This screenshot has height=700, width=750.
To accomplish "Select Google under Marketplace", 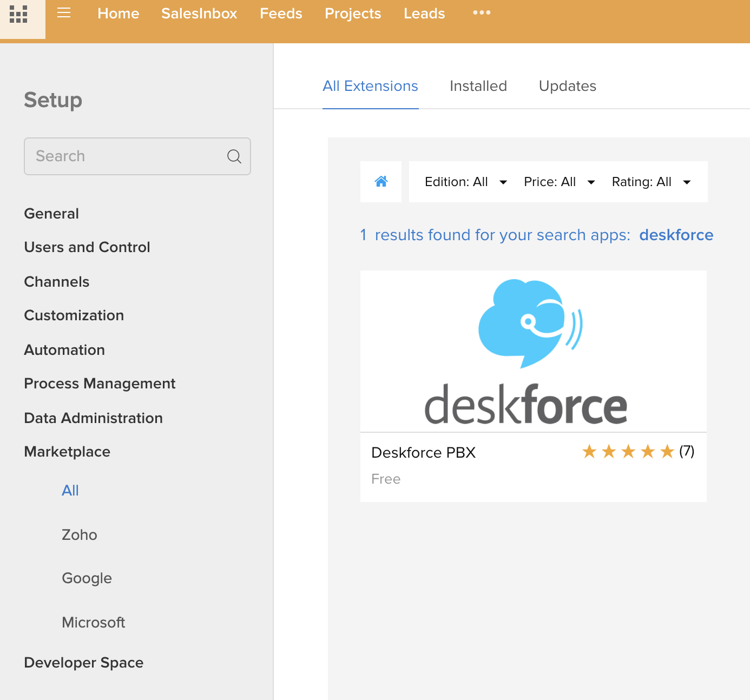I will (x=87, y=578).
